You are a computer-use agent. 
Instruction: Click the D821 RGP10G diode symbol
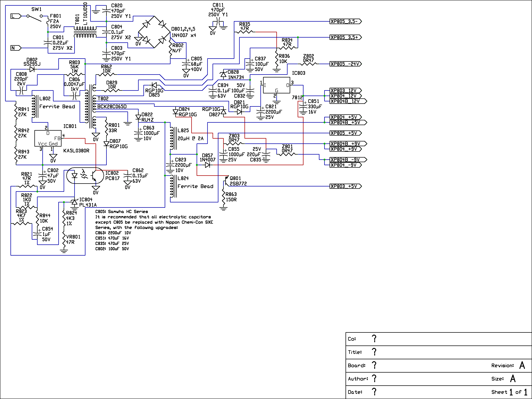tap(239, 112)
